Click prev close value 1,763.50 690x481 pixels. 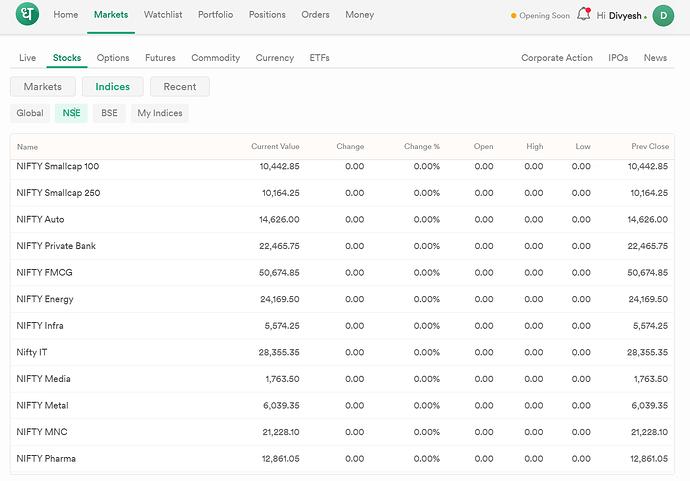(x=651, y=379)
